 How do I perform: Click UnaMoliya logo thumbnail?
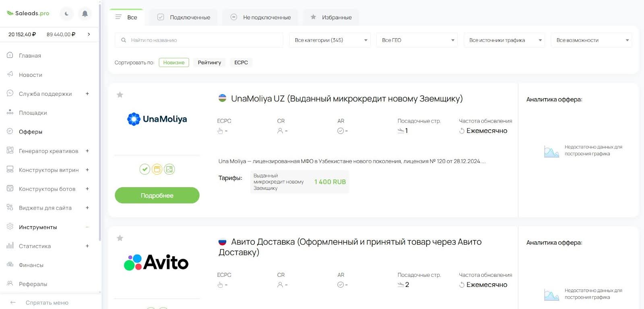coord(157,119)
